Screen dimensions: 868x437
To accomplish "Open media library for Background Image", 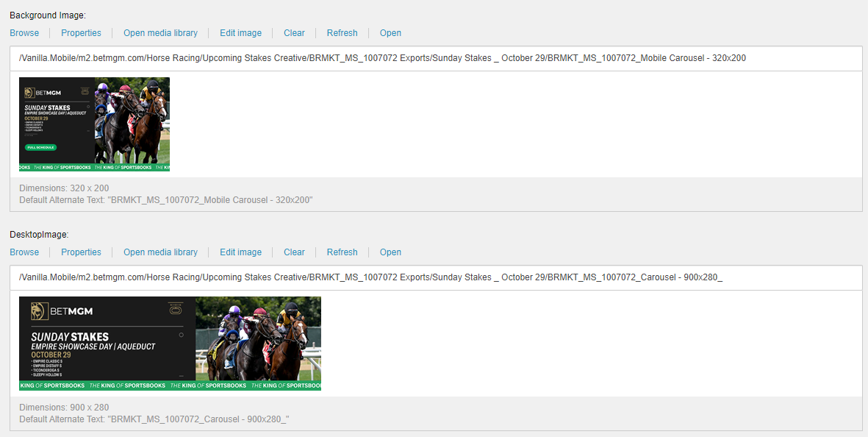I will click(160, 32).
